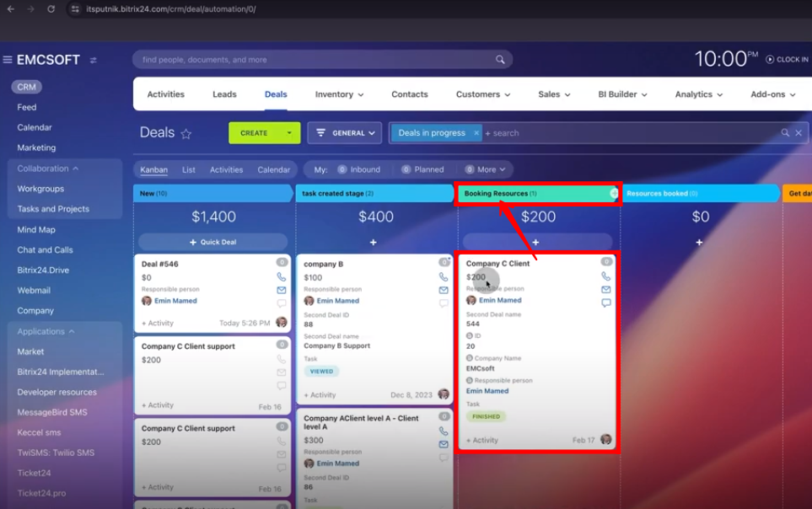Click the phone icon on Deal #546 card
Screen dimensions: 812x509
(281, 277)
